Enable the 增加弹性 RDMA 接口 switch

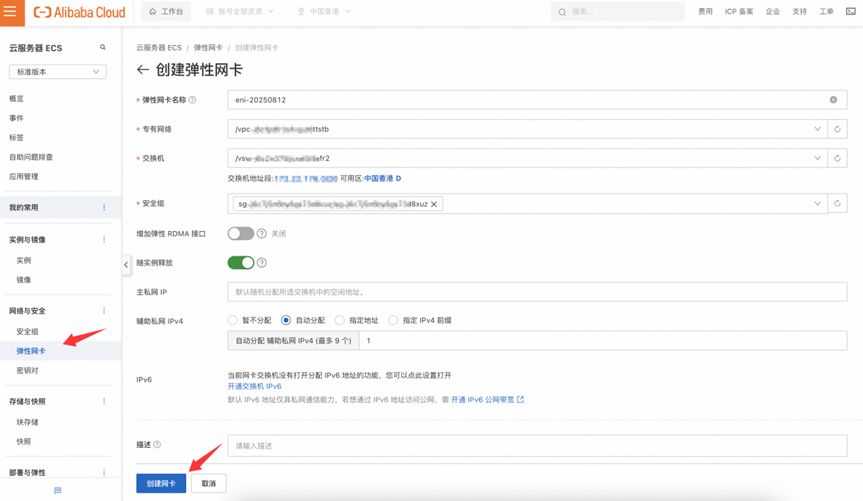tap(241, 233)
